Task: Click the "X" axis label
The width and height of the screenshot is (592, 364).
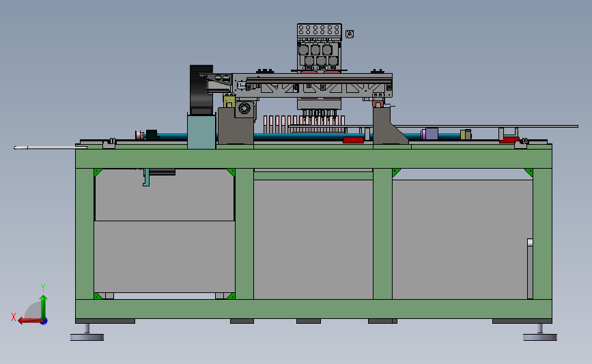Action: [x=14, y=317]
